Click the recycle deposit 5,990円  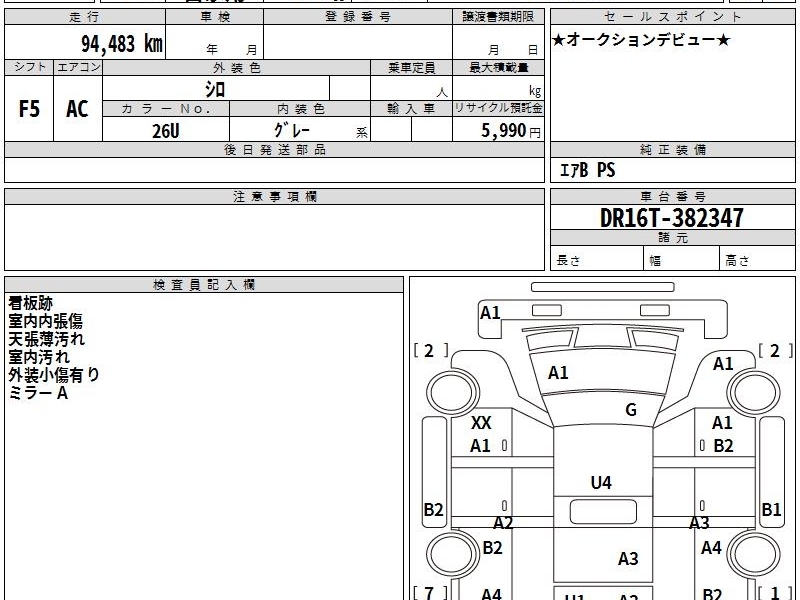[x=510, y=131]
